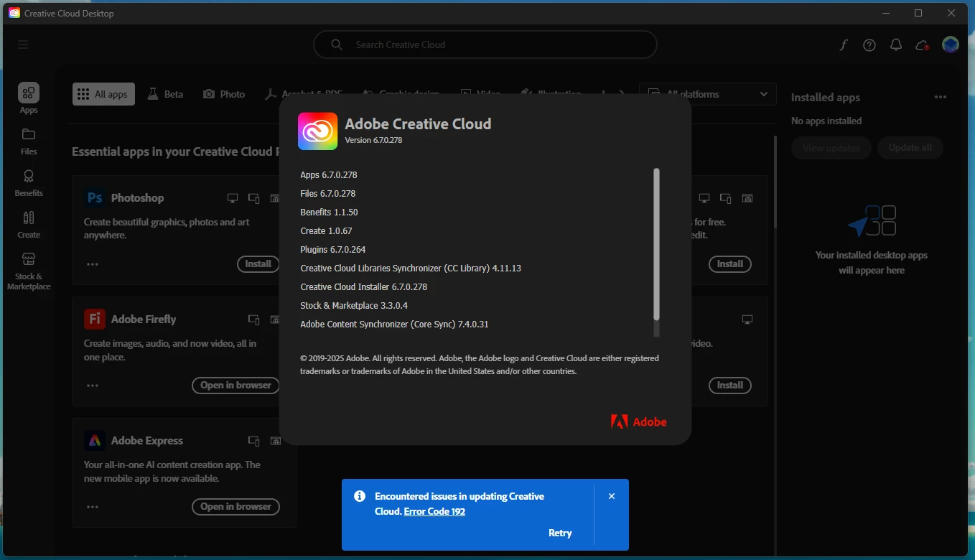Open Adobe Firefly in browser

tap(235, 386)
